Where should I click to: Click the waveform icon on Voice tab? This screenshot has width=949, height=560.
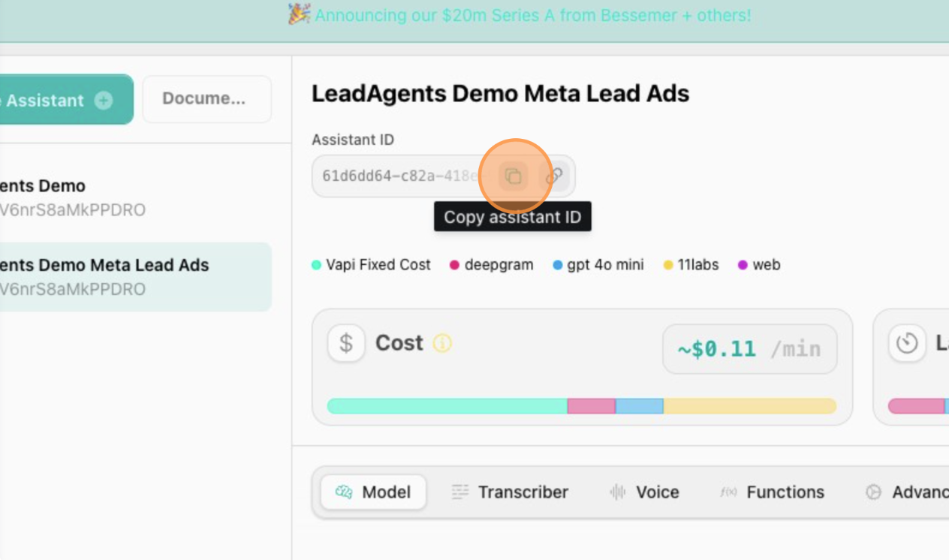[x=617, y=492]
